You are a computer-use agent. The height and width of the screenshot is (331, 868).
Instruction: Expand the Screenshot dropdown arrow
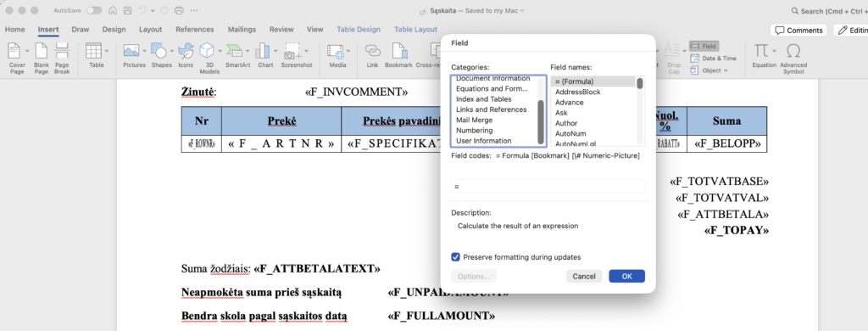pyautogui.click(x=306, y=51)
